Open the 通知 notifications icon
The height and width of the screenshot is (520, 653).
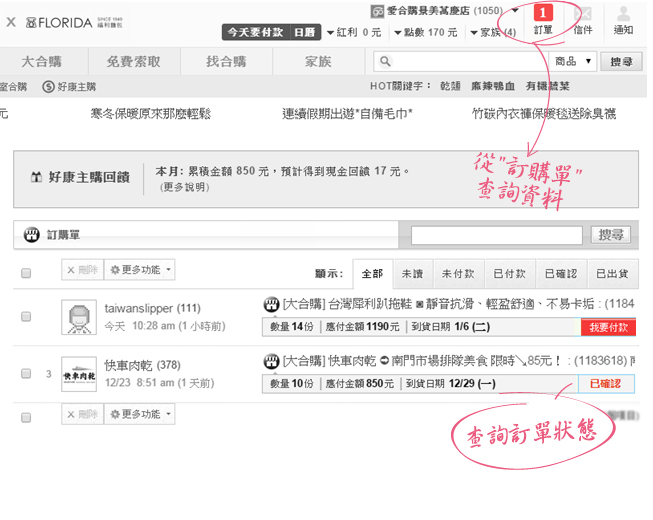coord(623,19)
